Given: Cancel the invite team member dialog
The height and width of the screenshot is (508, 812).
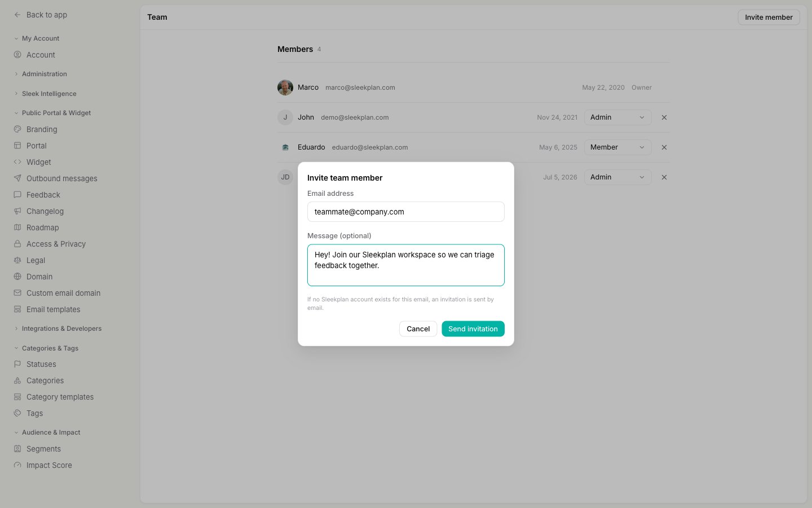Looking at the screenshot, I should pos(418,329).
